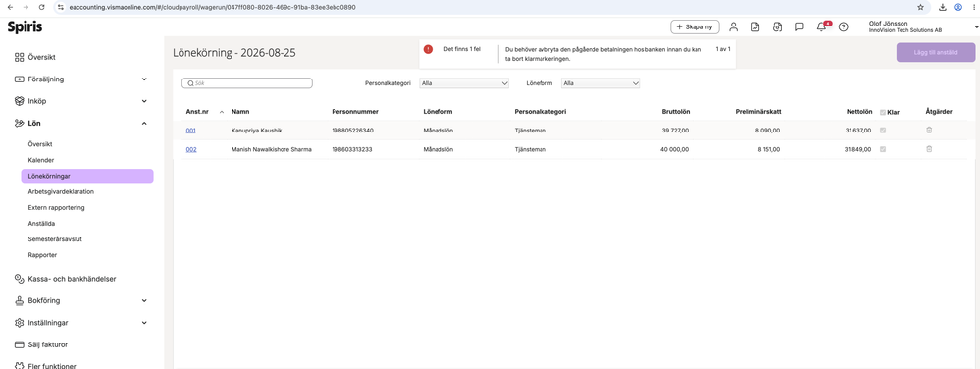The image size is (980, 369).
Task: Open Rapporter in sidebar
Action: coord(42,255)
